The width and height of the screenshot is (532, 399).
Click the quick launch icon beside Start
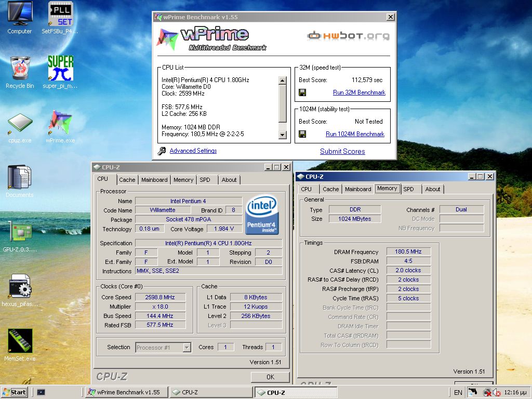41,392
